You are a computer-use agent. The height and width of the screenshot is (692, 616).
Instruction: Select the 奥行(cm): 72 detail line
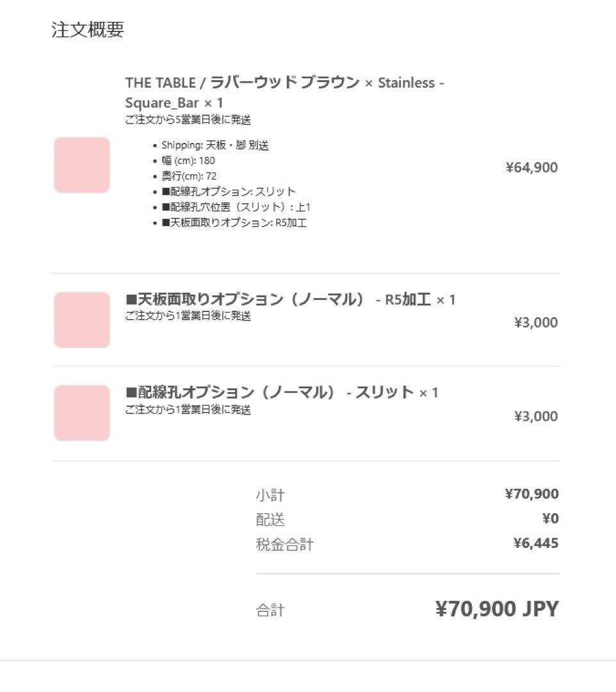click(189, 176)
